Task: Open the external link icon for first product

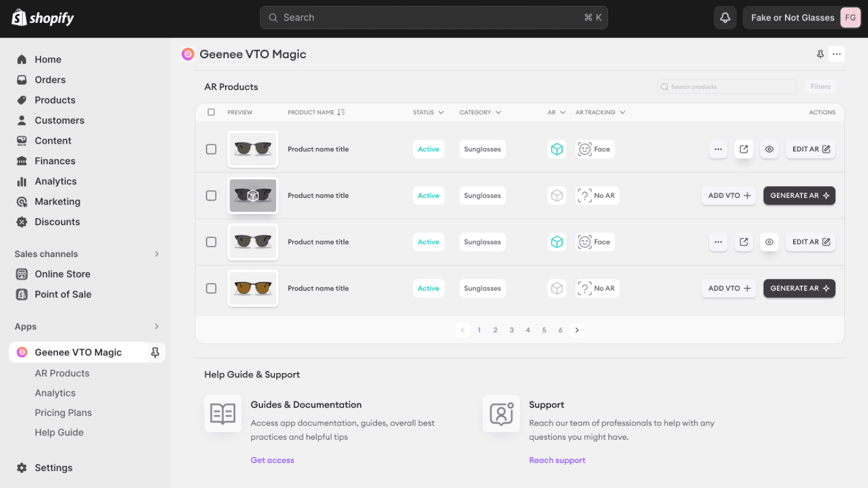Action: 743,149
